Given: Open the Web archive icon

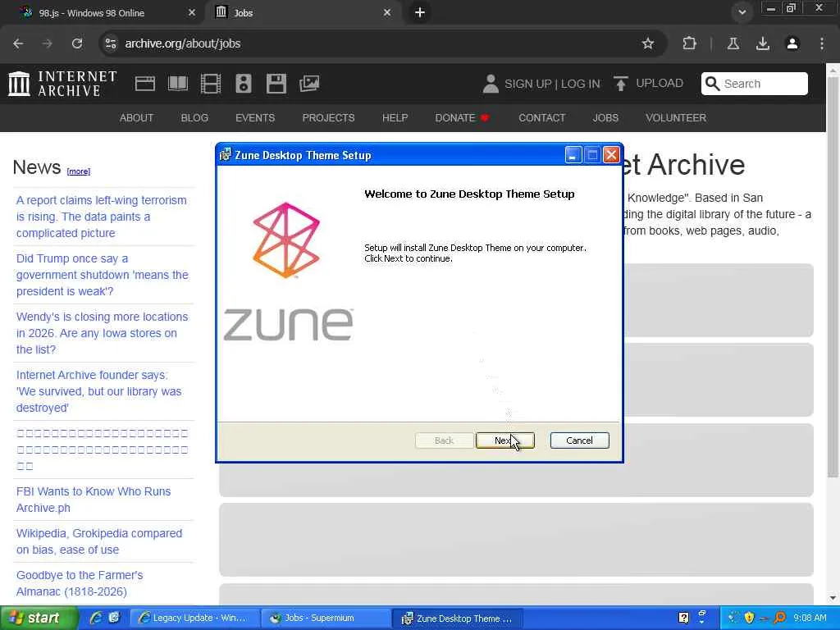Looking at the screenshot, I should [x=144, y=84].
